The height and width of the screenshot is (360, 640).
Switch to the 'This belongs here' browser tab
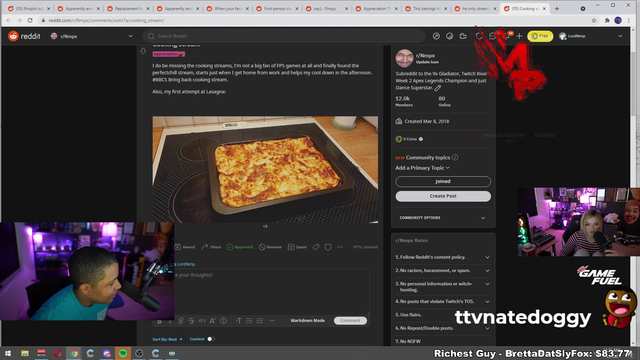pyautogui.click(x=427, y=9)
